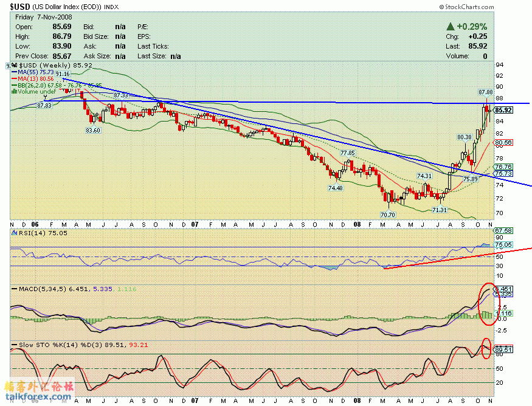Click the Prev Close value 85.67
532x406 pixels.
(x=62, y=56)
